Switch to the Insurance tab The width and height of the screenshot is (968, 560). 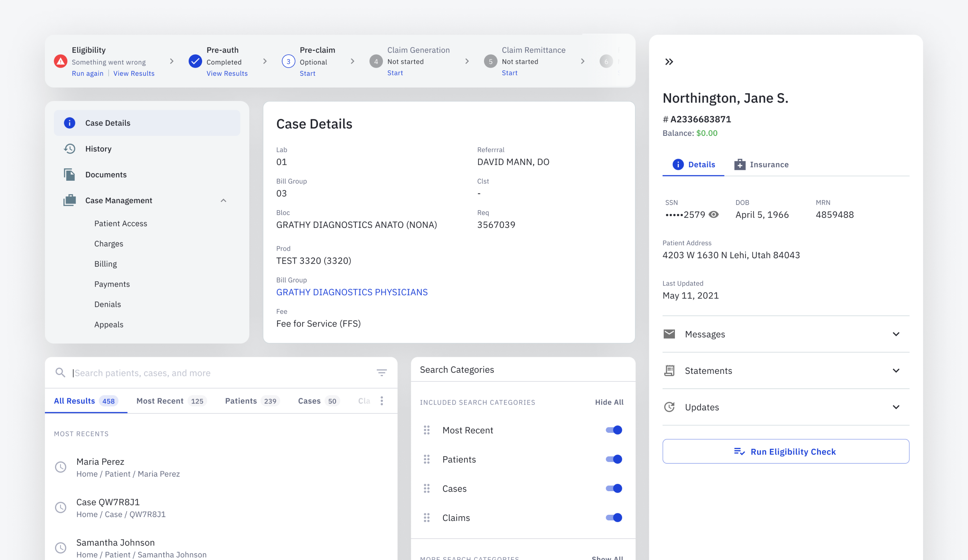click(x=762, y=164)
